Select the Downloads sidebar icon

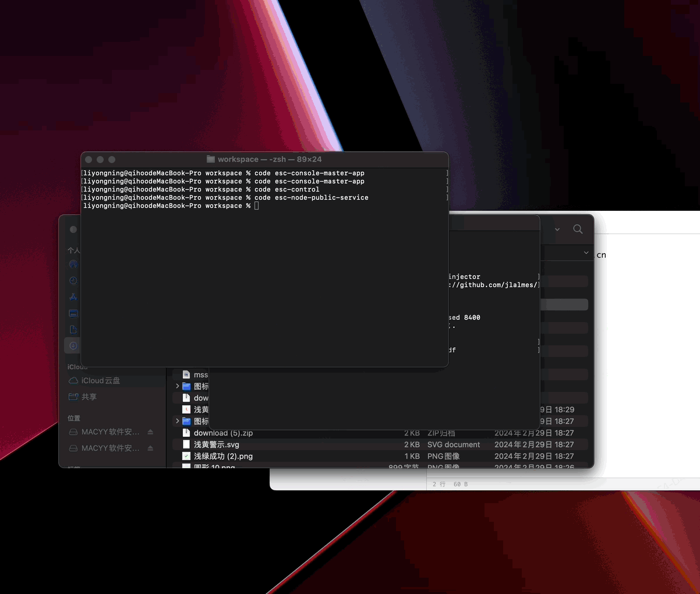pos(73,345)
